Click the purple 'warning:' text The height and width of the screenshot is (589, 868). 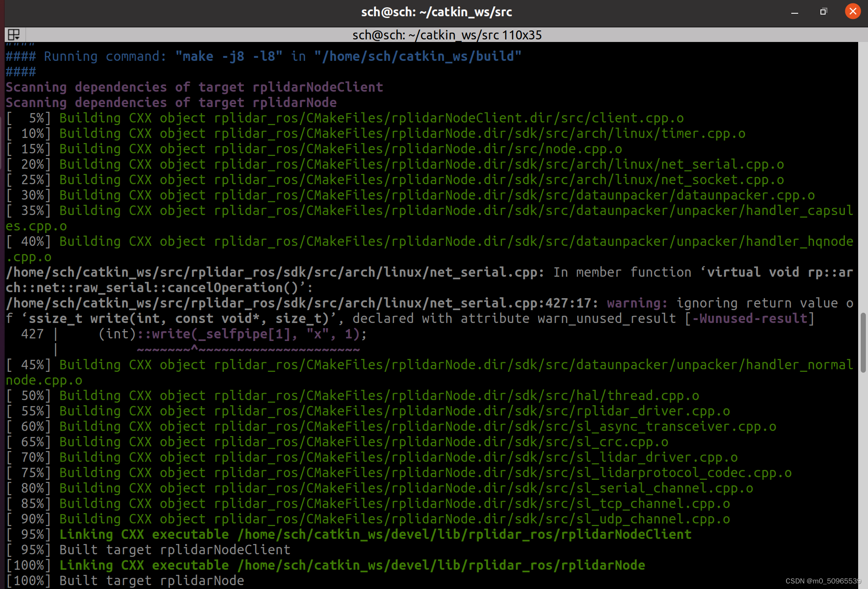pos(637,303)
